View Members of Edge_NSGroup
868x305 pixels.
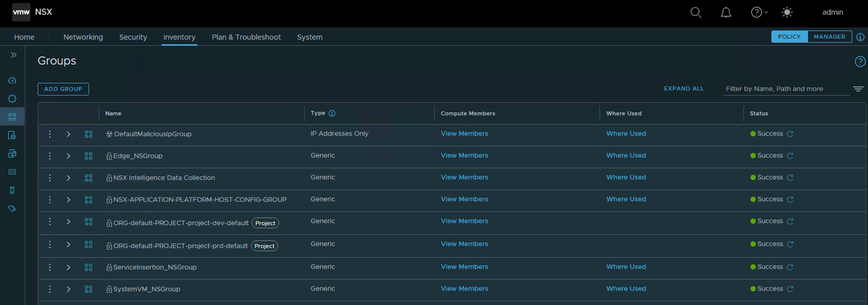point(464,155)
